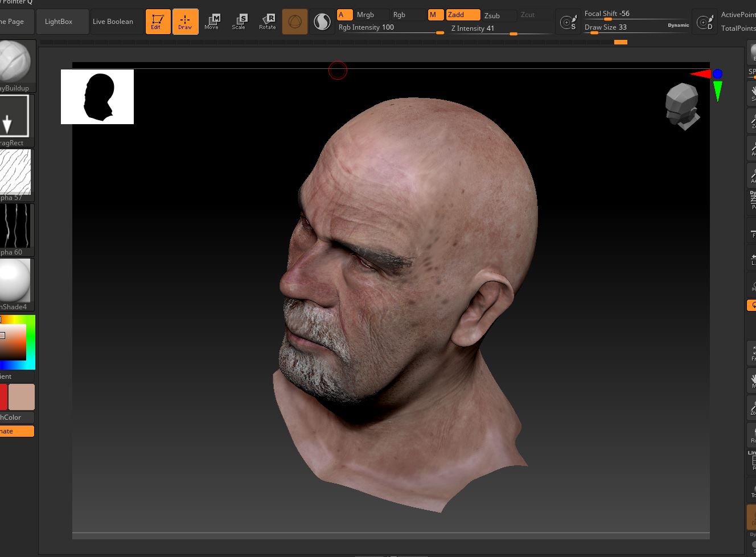This screenshot has width=756, height=557.
Task: Select the Rotate transform tool
Action: (267, 22)
